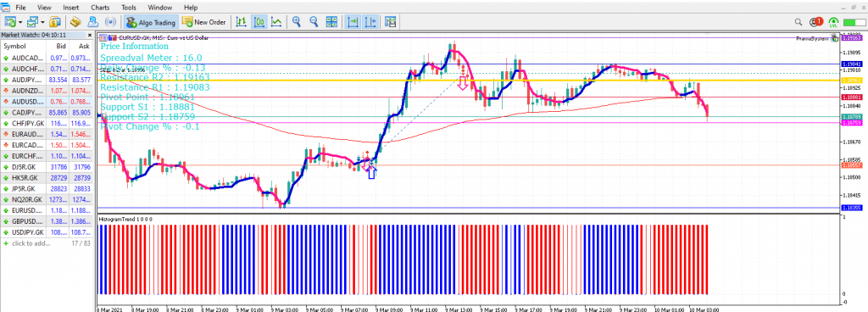Click the PramaSystem expert icon on chart

coord(834,37)
